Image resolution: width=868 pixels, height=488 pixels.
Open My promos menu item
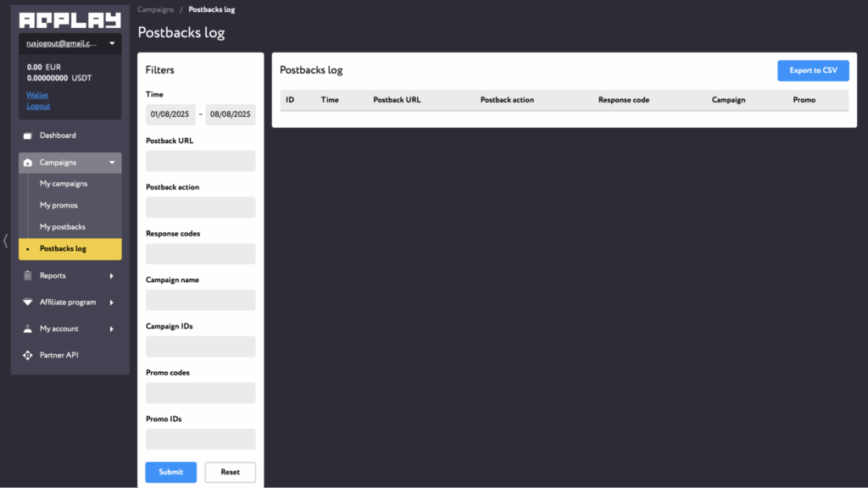tap(58, 205)
